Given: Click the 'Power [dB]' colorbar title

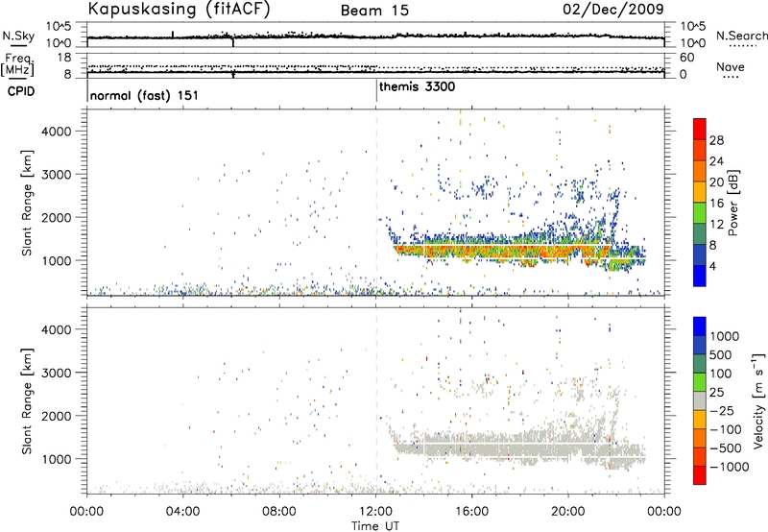Looking at the screenshot, I should [x=733, y=203].
